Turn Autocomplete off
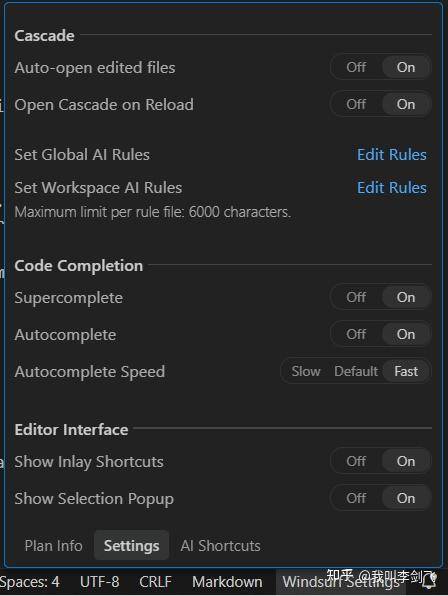Image resolution: width=448 pixels, height=596 pixels. 356,334
